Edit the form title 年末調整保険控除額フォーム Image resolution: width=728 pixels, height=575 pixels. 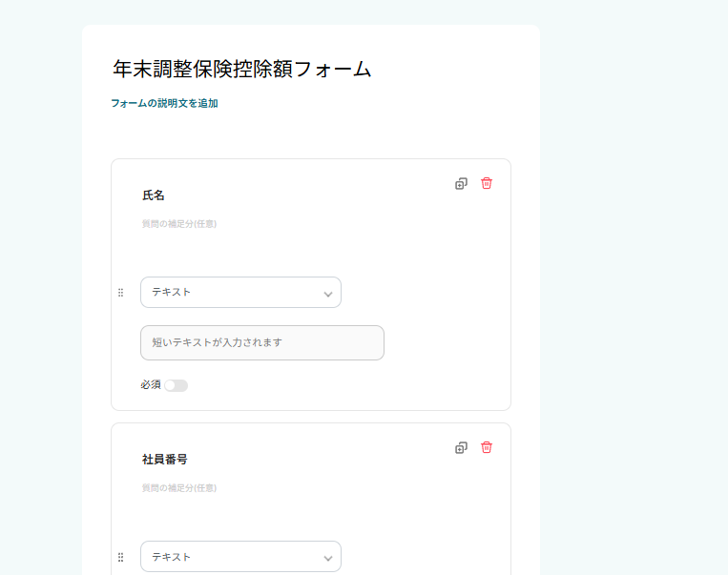click(242, 70)
